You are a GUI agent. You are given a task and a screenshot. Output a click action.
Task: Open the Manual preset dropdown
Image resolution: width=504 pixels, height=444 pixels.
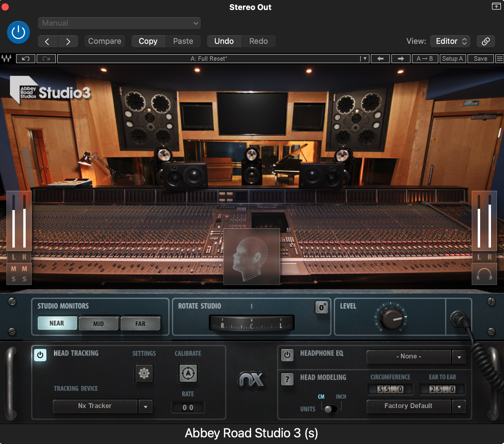tap(119, 23)
